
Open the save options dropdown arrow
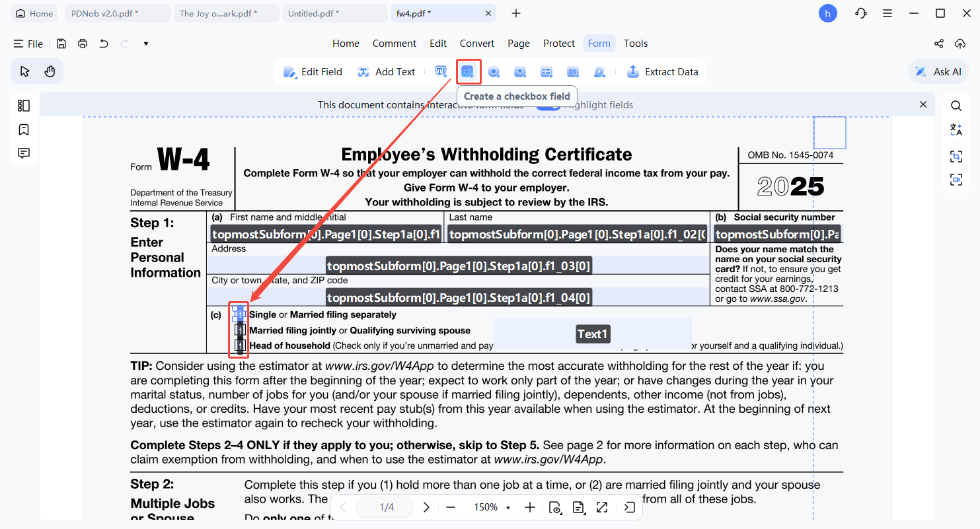145,44
